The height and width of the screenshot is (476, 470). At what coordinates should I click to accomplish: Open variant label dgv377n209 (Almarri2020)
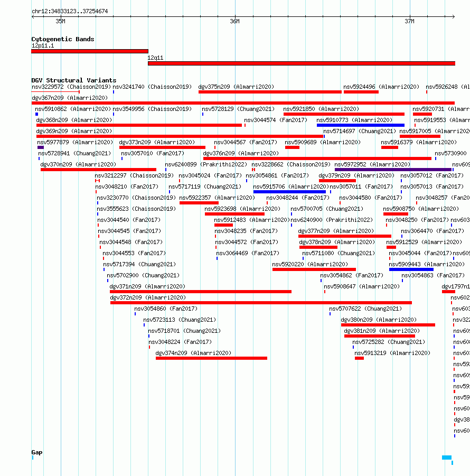[336, 231]
